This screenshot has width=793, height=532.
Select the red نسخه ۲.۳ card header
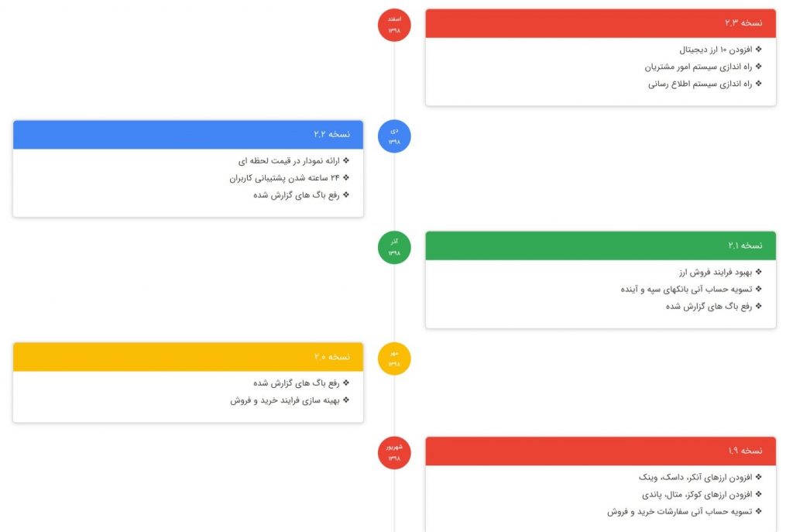point(600,23)
